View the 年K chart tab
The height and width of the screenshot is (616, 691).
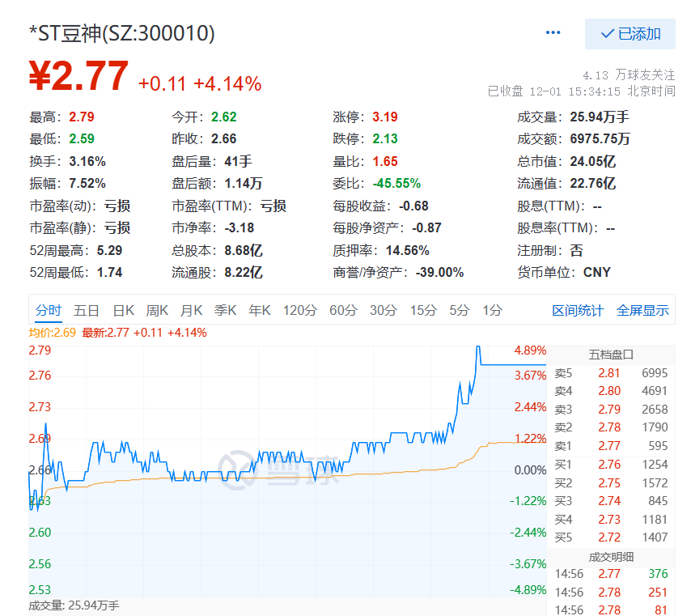coord(260,310)
